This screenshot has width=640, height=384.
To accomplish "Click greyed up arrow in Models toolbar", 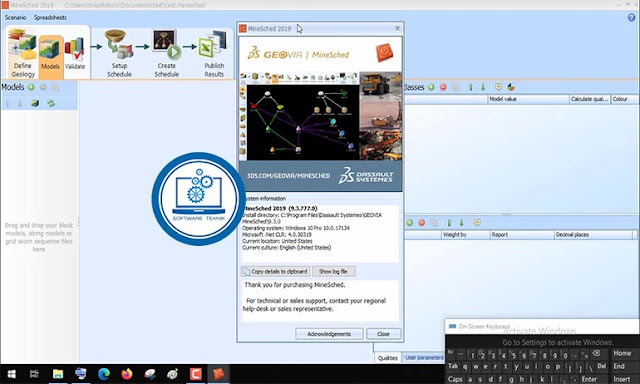I will pos(7,104).
